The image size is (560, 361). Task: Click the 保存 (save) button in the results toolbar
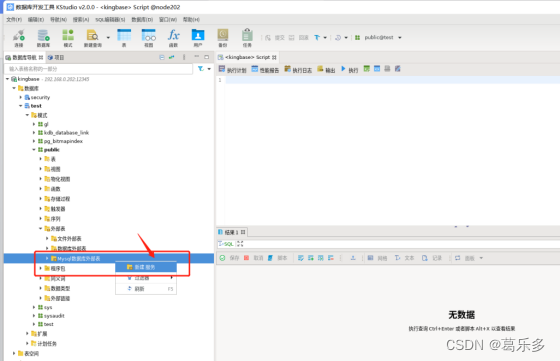pyautogui.click(x=229, y=258)
